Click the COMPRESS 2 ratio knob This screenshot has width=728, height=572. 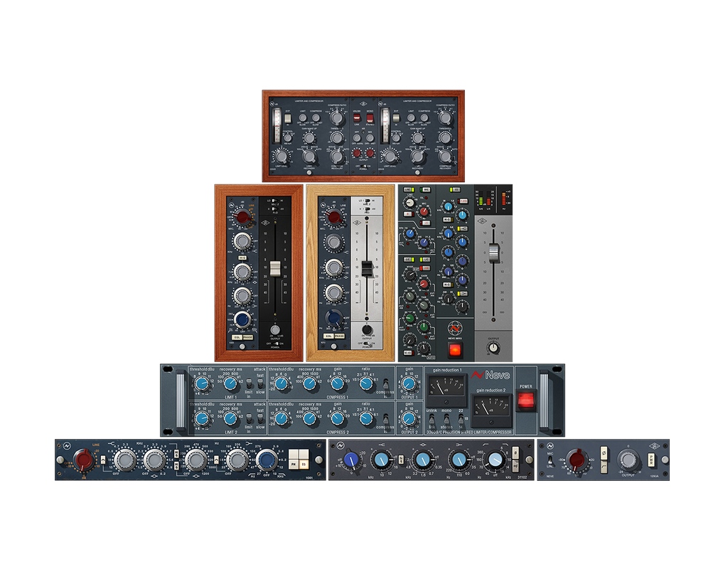coord(366,420)
